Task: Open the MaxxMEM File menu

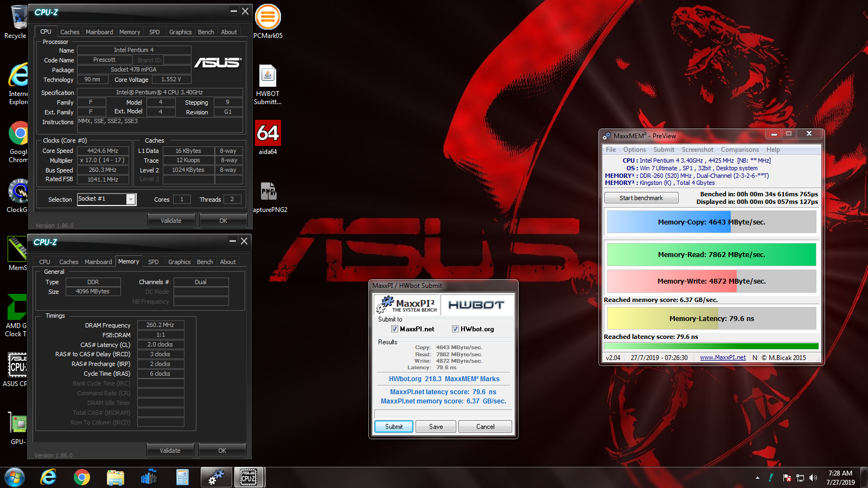Action: point(611,150)
